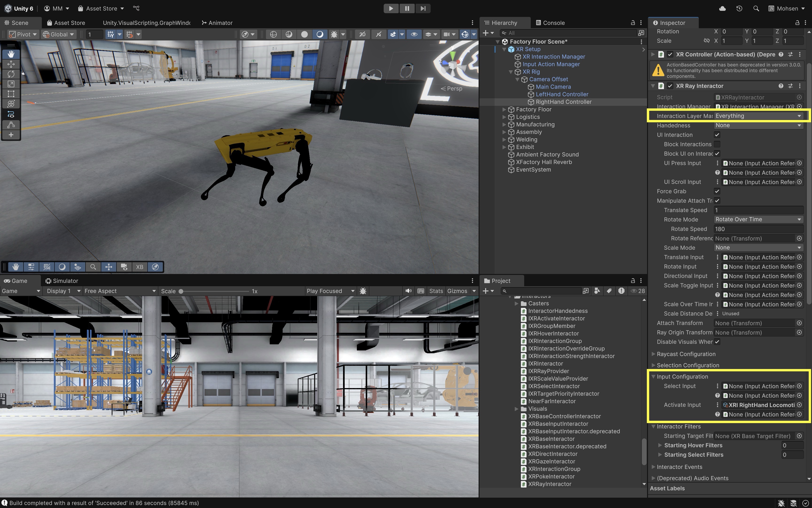Click the Project panel add (+) button
812x508 pixels.
pyautogui.click(x=488, y=291)
